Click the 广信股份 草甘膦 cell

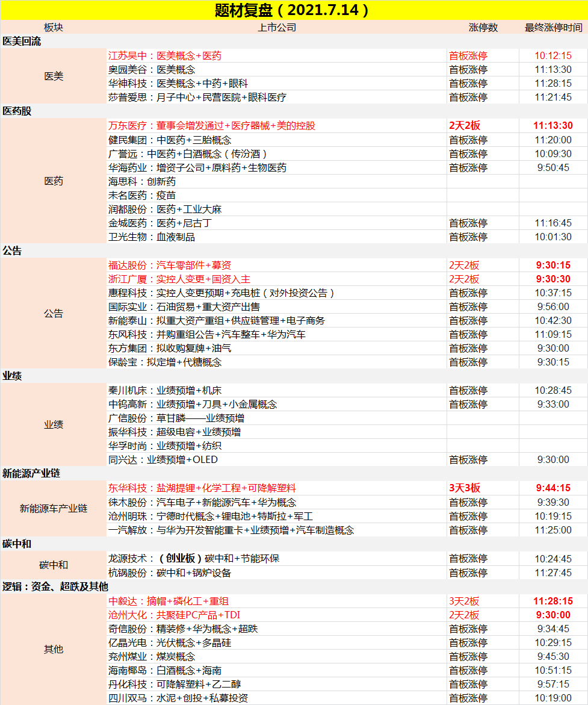tap(276, 418)
